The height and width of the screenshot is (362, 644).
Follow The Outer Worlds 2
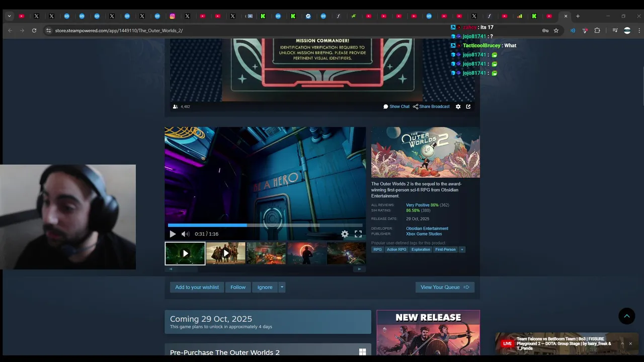(x=238, y=287)
